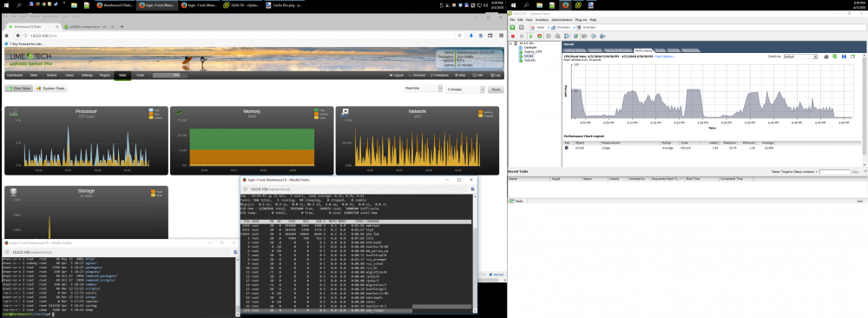This screenshot has width=868, height=318.
Task: Open the 5 minutes interval dropdown
Action: [465, 89]
